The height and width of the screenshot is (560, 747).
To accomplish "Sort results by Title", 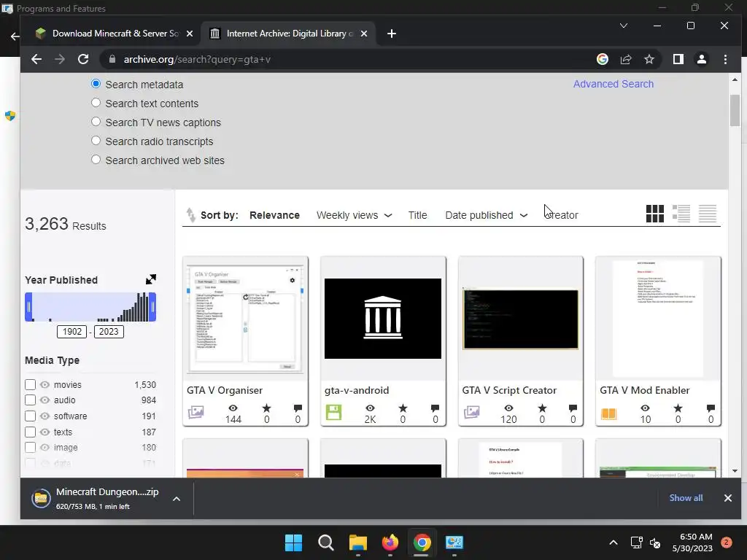I will (417, 215).
